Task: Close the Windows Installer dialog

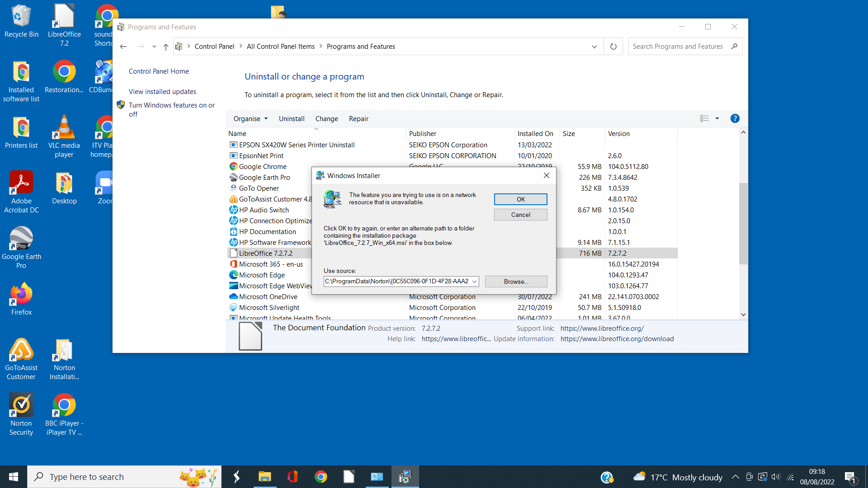Action: [x=547, y=175]
